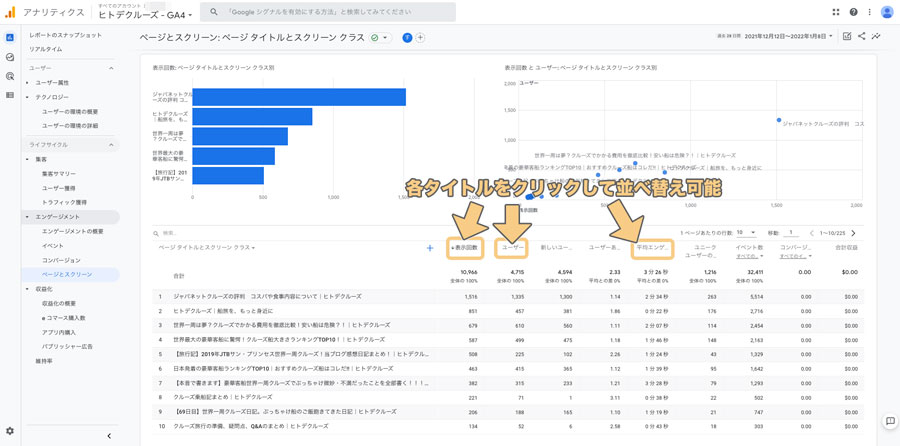
Task: Open コンバージョン report in sidebar
Action: pyautogui.click(x=61, y=261)
